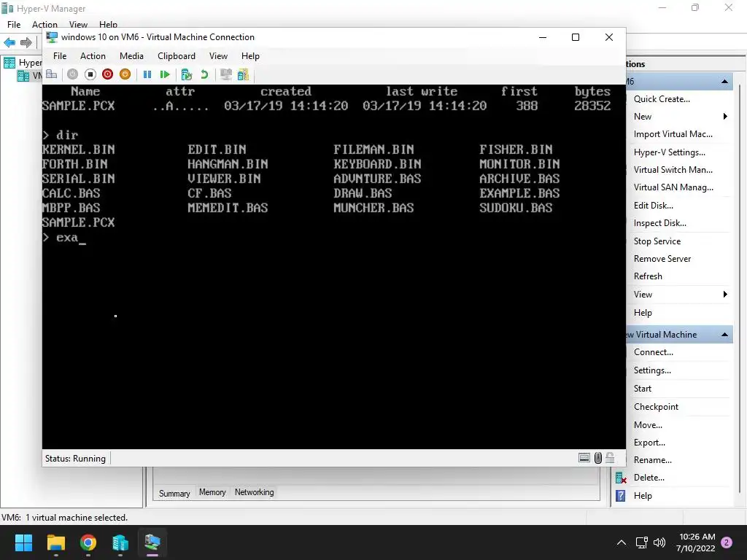Viewport: 747px width, 560px height.
Task: Open Windows Start menu
Action: [23, 542]
